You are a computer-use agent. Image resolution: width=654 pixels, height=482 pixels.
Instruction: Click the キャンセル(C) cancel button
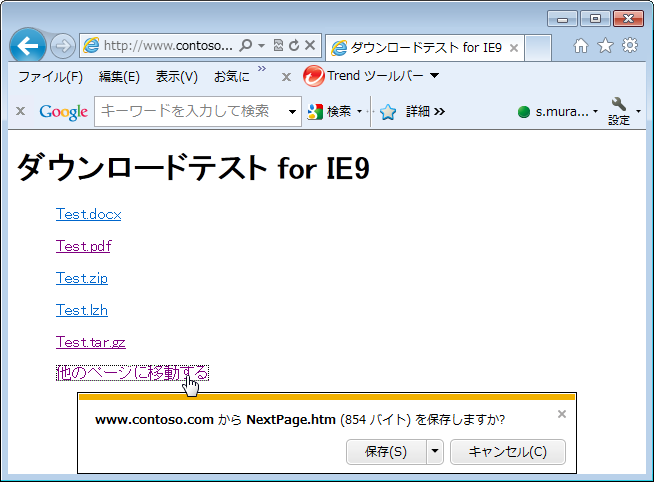[508, 452]
